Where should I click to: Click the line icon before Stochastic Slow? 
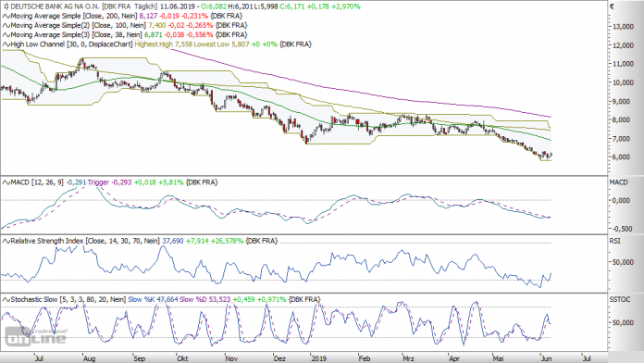coord(6,300)
